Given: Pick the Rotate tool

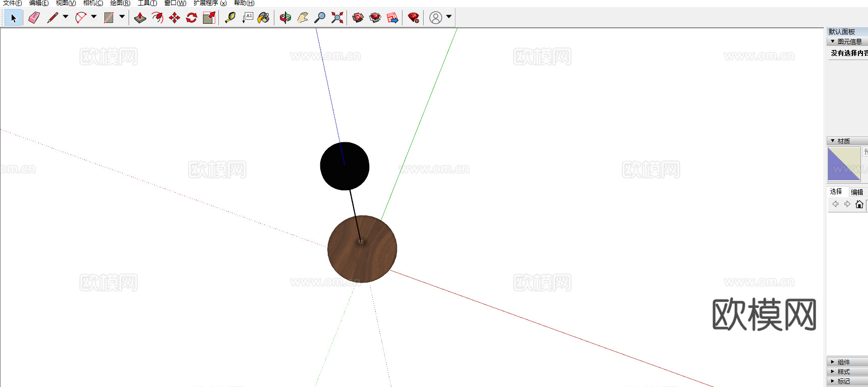Looking at the screenshot, I should (x=192, y=18).
